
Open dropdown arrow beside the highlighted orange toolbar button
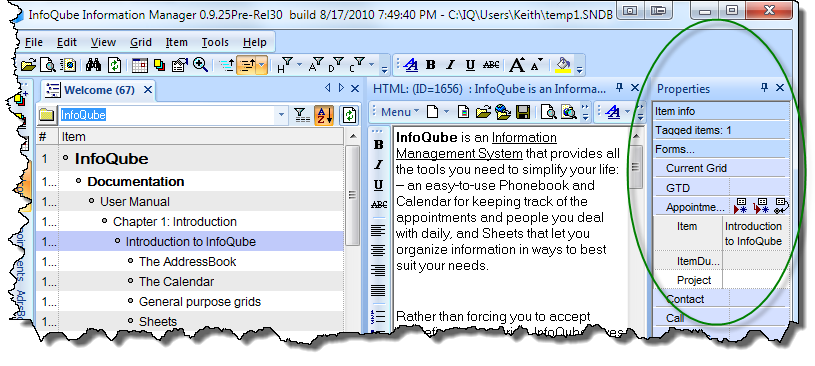pyautogui.click(x=262, y=65)
